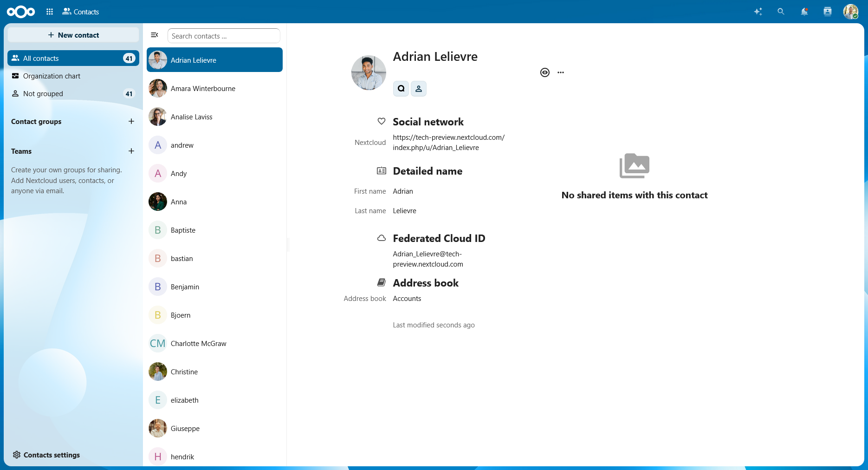Select Bjoern contact
This screenshot has height=470, width=868.
[x=214, y=315]
